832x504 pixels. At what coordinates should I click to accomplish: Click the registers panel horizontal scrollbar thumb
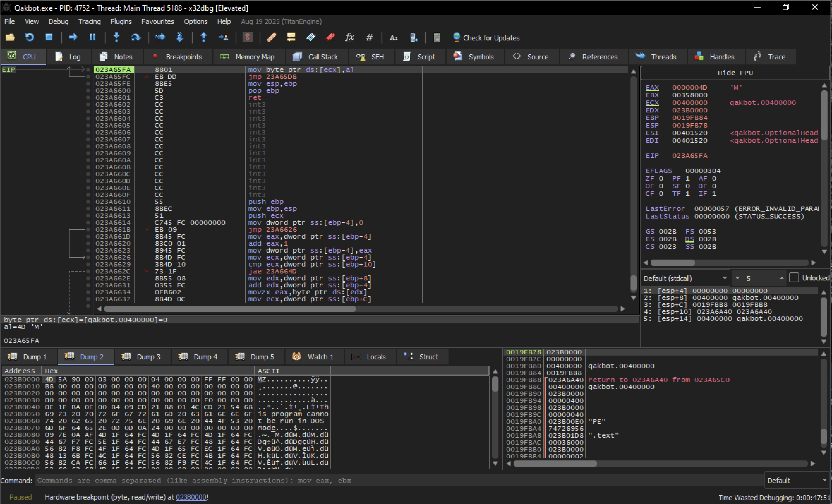click(672, 262)
